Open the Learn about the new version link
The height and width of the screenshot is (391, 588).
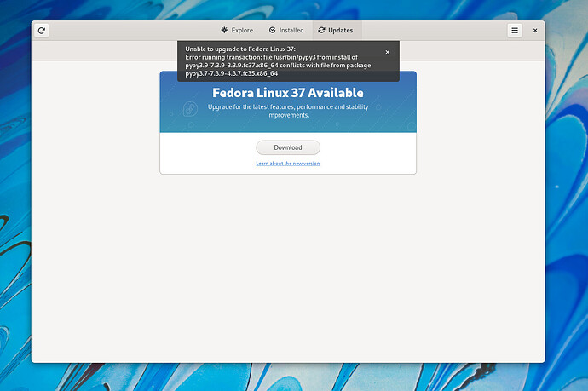(x=288, y=164)
